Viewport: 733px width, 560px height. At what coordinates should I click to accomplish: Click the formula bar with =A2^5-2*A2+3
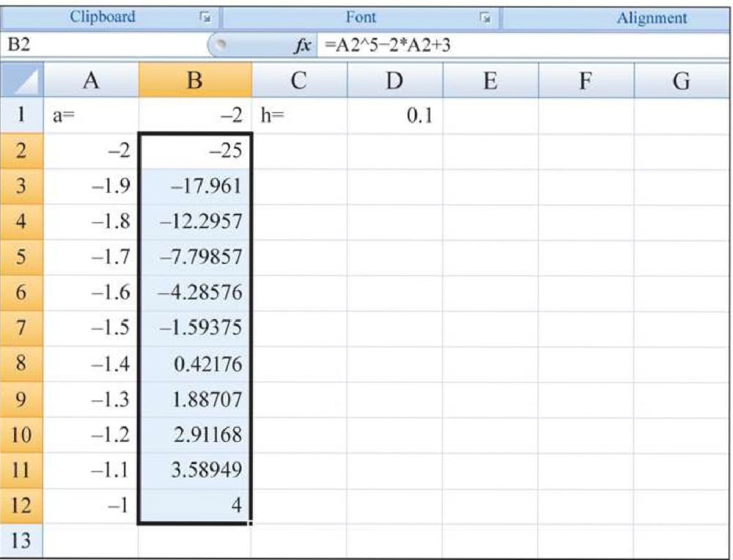click(523, 45)
